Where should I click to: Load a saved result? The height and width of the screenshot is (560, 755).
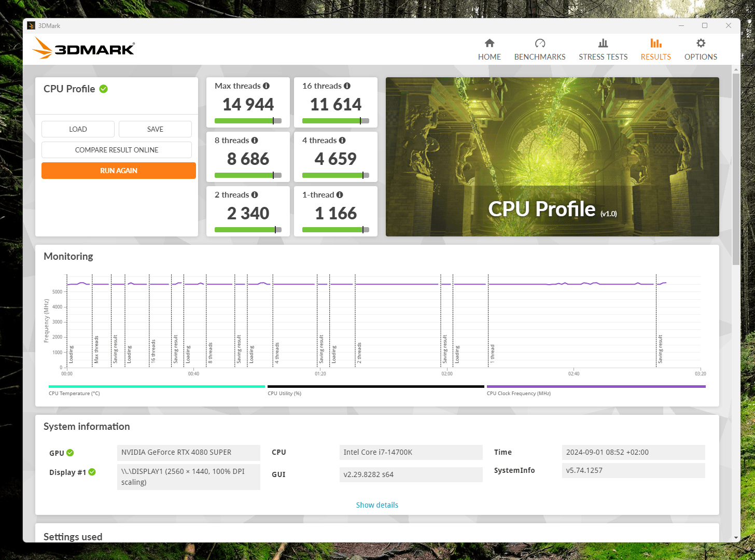78,129
